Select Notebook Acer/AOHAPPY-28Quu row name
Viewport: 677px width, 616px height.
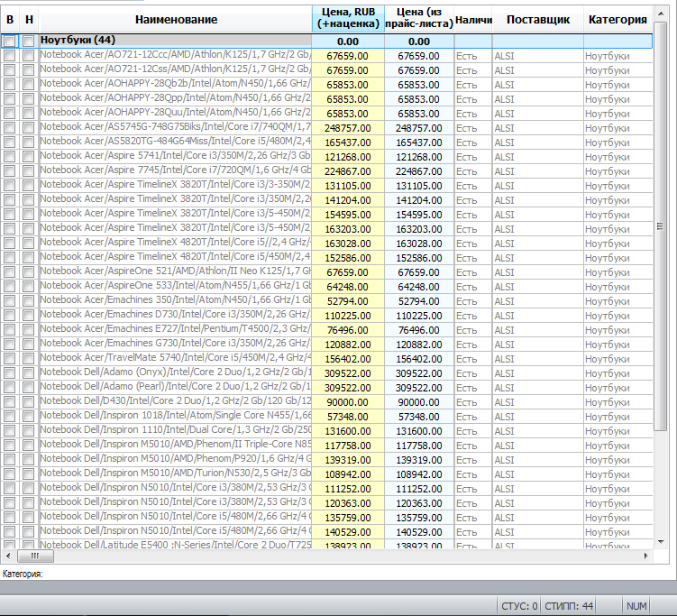point(175,113)
